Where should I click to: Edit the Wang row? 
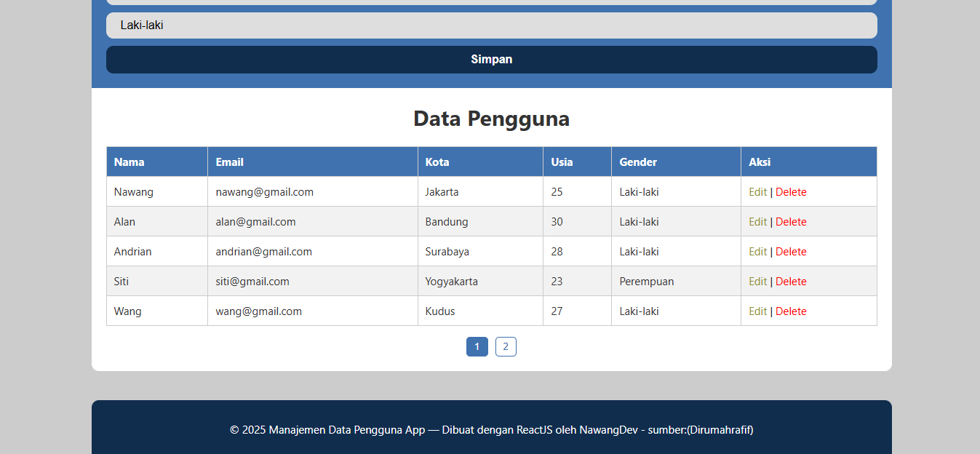(757, 311)
